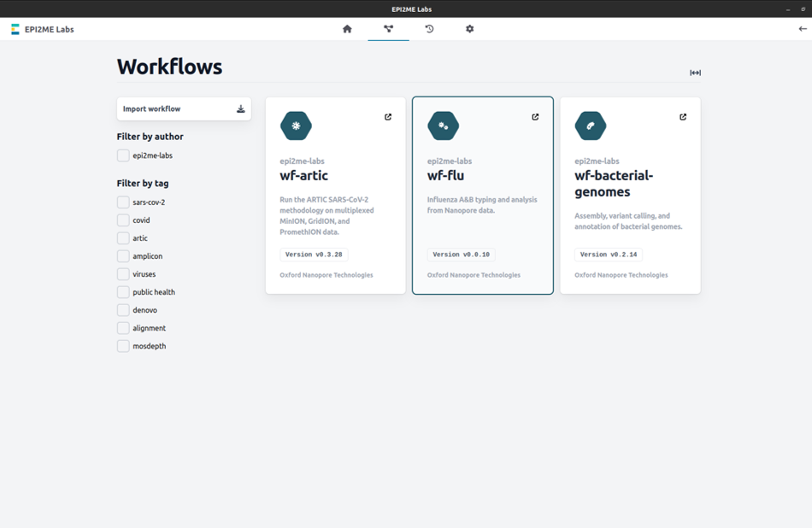Minimize the EPI2ME Labs window
The width and height of the screenshot is (812, 528).
(788, 9)
